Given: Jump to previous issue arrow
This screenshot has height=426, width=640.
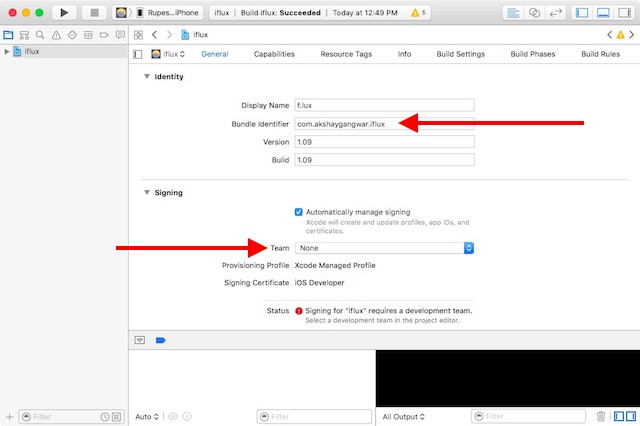Looking at the screenshot, I should (x=609, y=35).
